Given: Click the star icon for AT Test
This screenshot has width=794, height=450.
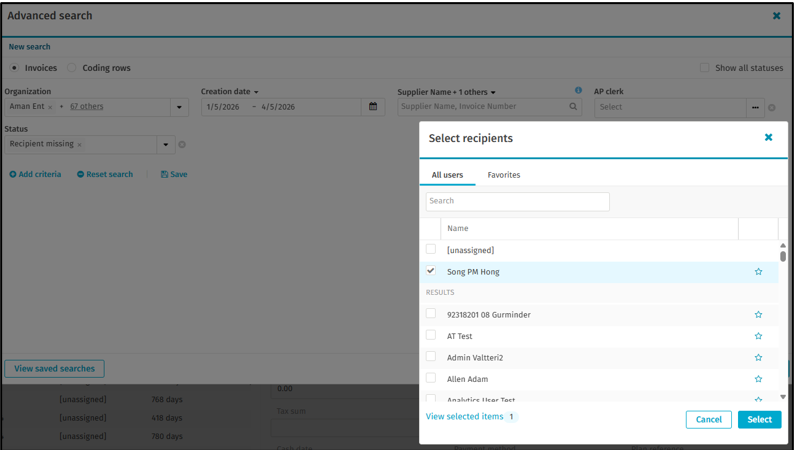Looking at the screenshot, I should 758,337.
